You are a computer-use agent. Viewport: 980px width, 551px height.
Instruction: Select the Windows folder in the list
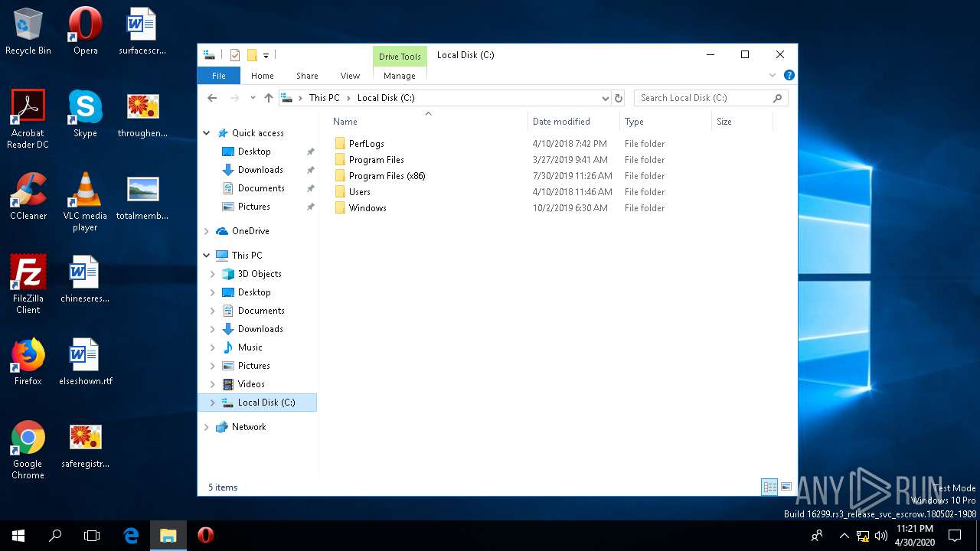pyautogui.click(x=367, y=208)
